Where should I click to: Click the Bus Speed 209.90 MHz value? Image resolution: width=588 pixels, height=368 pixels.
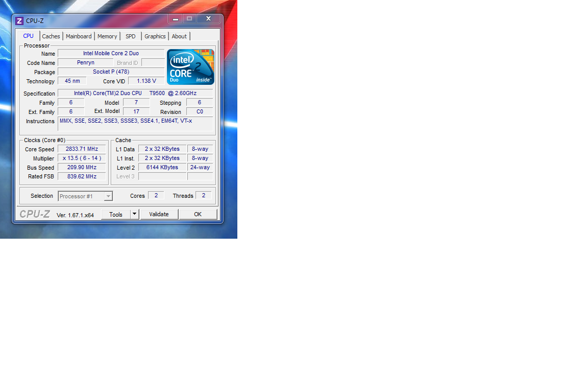click(x=82, y=168)
